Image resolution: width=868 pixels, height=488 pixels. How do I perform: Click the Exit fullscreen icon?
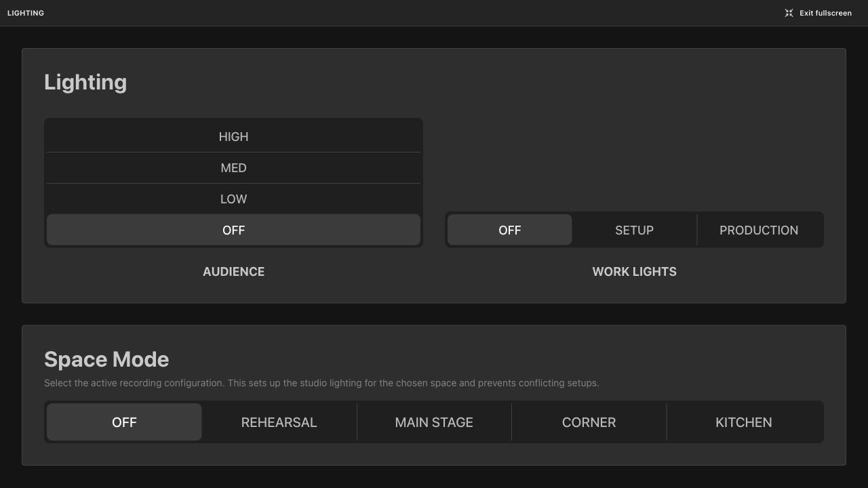pyautogui.click(x=789, y=13)
